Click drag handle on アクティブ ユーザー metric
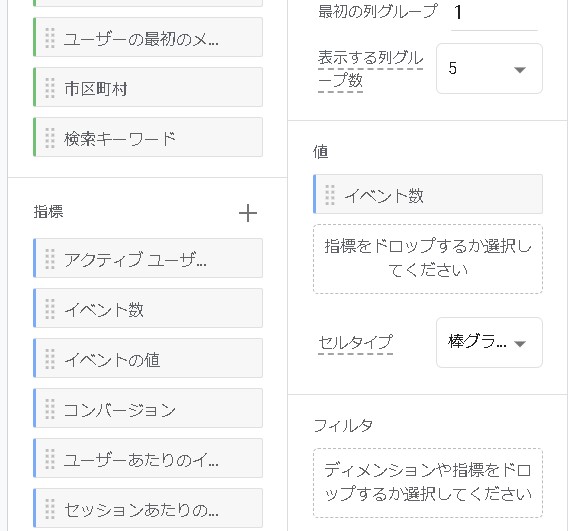The height and width of the screenshot is (531, 568). (50, 259)
